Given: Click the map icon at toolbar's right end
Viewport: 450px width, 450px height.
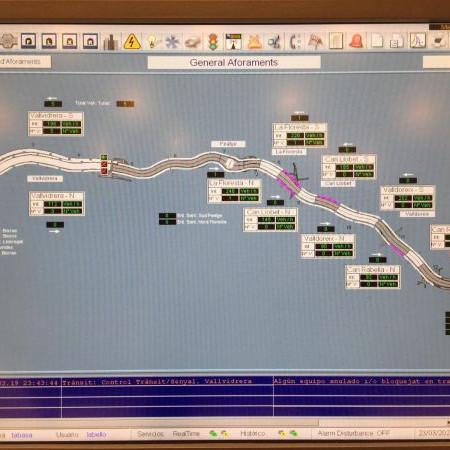Looking at the screenshot, I should pos(439,40).
